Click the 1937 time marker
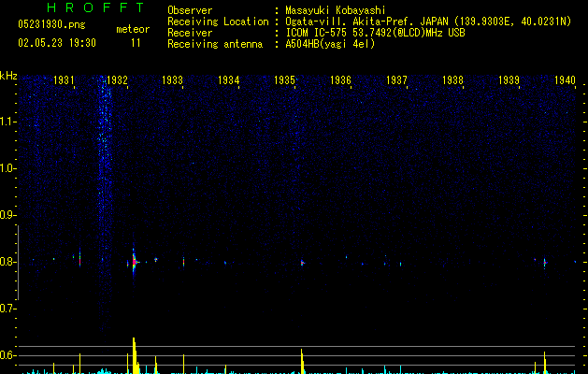The image size is (588, 374). pos(396,80)
